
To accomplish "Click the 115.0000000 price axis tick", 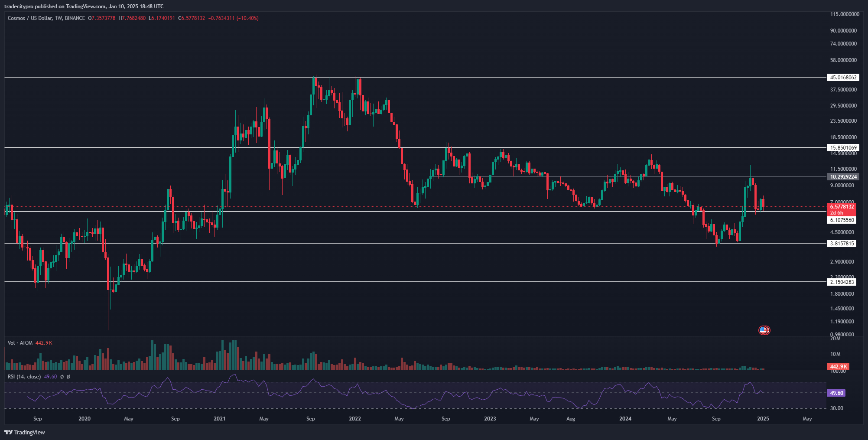I will point(845,14).
